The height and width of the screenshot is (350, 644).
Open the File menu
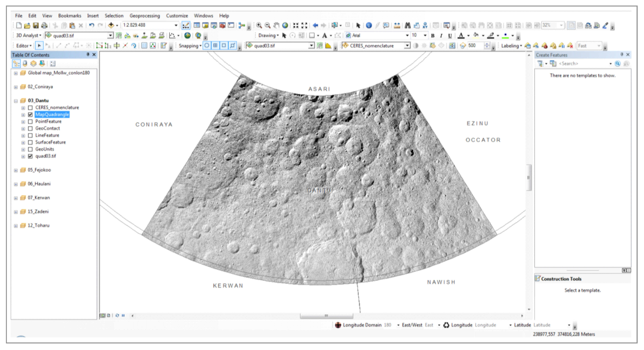click(x=19, y=16)
